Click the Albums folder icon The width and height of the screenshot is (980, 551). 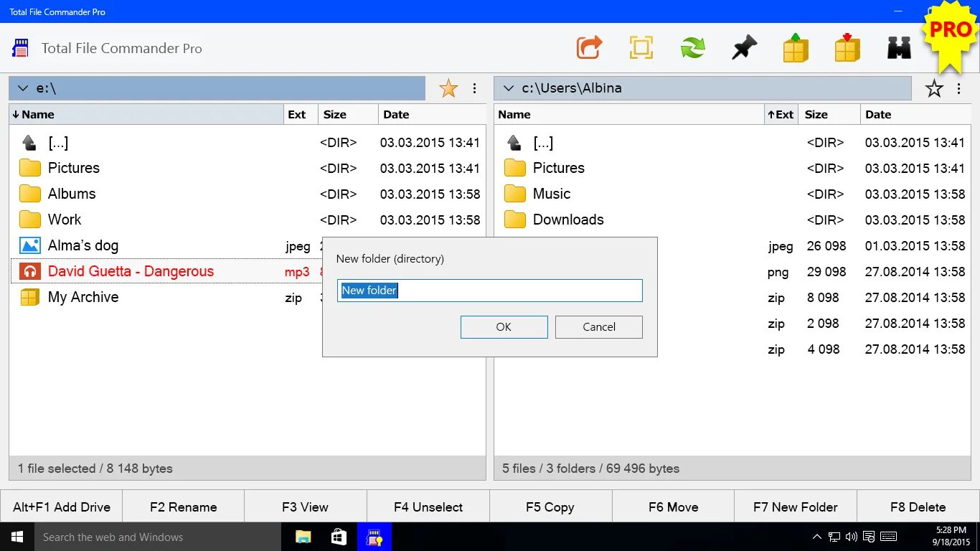(x=29, y=194)
